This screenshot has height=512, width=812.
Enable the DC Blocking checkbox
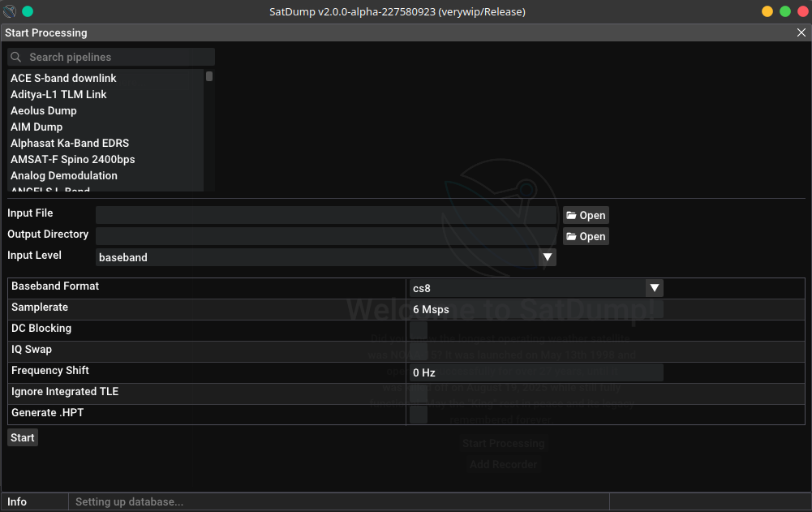click(419, 330)
